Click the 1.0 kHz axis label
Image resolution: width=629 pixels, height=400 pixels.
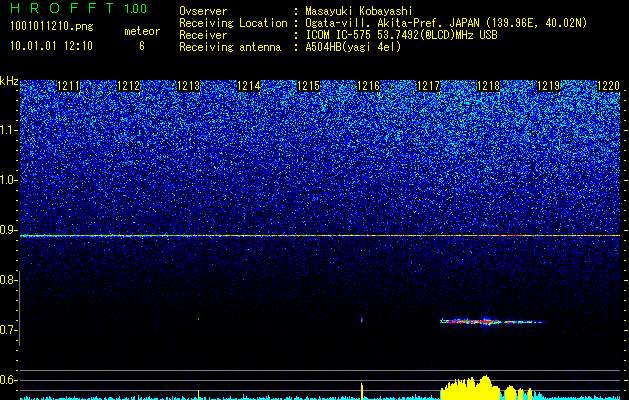[x=9, y=180]
